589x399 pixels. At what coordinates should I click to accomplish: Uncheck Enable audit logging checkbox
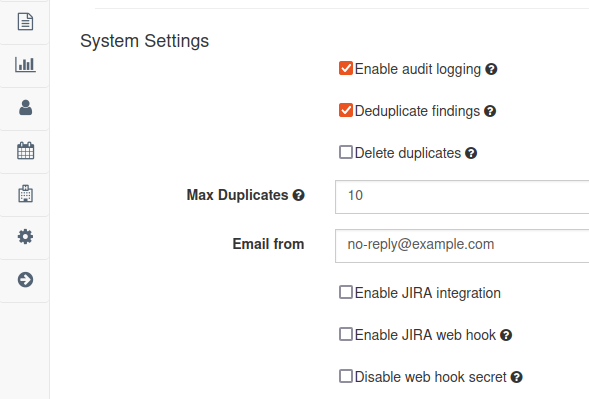coord(346,68)
